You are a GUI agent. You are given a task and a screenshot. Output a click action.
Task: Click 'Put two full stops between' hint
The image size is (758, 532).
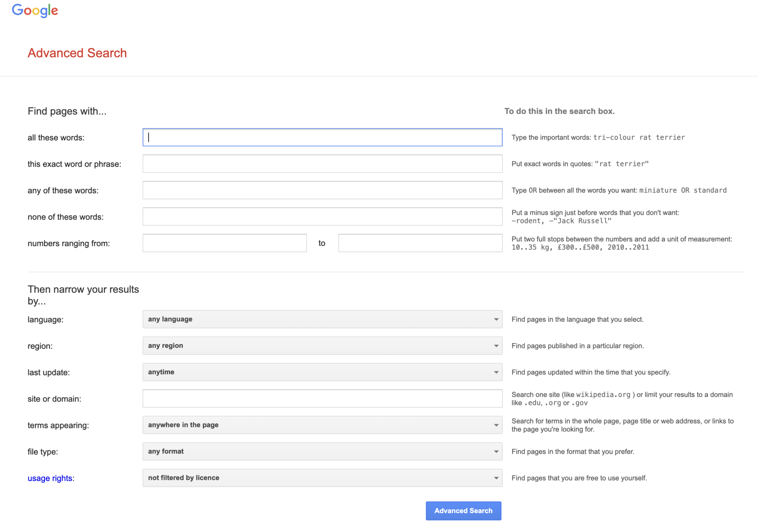[622, 243]
